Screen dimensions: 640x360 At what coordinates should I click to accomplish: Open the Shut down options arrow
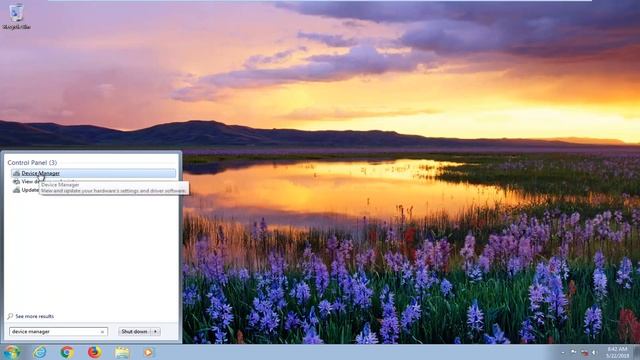156,331
